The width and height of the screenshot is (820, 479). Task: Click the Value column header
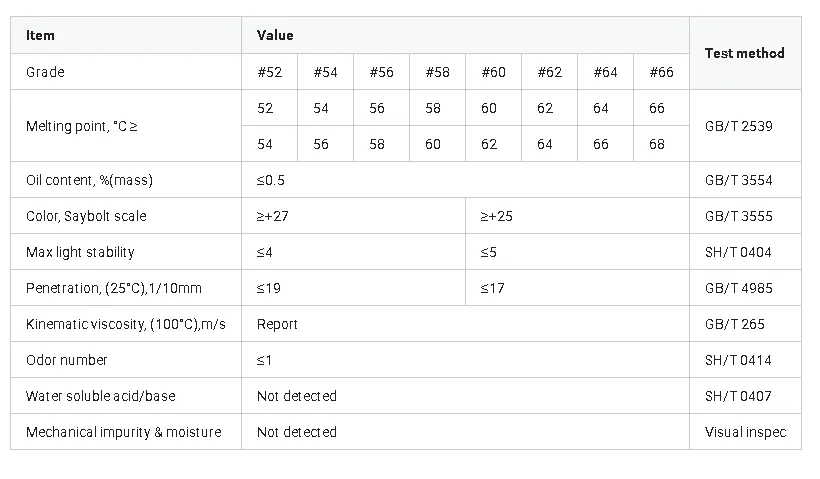275,35
